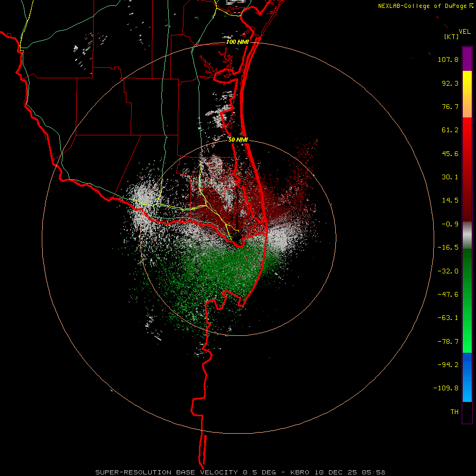This screenshot has height=476, width=476.
Task: Pick the purple segment of the color bar
Action: (467, 59)
